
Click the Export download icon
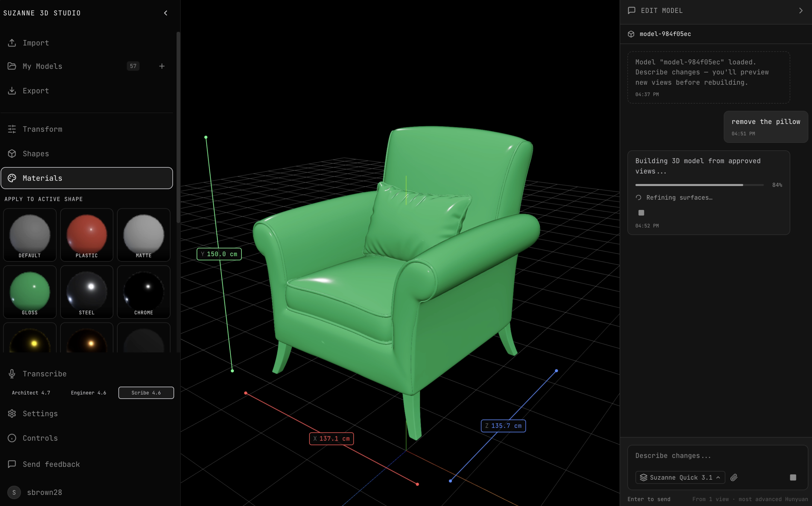tap(12, 91)
